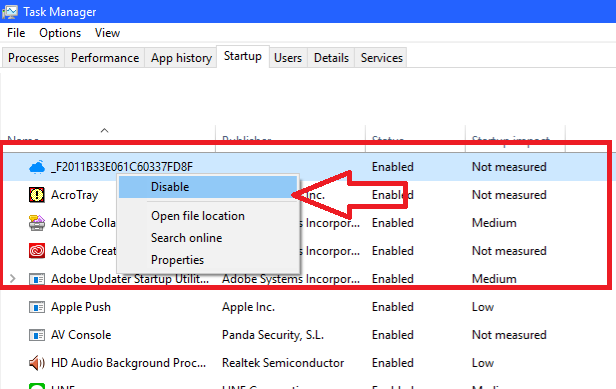Image resolution: width=616 pixels, height=389 pixels.
Task: Switch to the App history tab
Action: [x=181, y=58]
